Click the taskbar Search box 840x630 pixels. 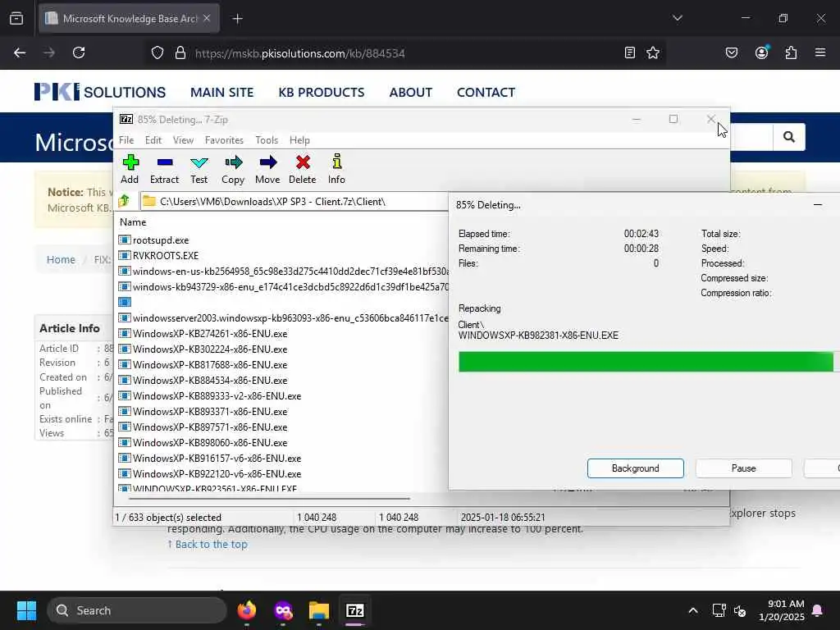[137, 610]
